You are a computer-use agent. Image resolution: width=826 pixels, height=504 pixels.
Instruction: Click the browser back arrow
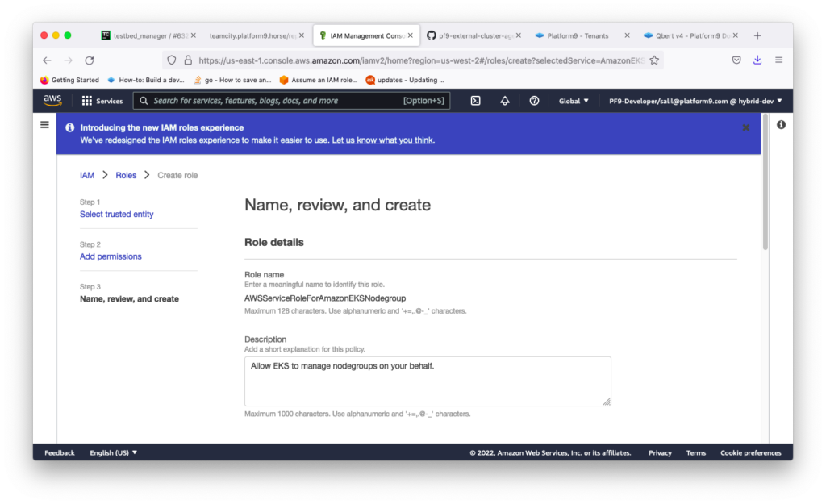(x=48, y=60)
